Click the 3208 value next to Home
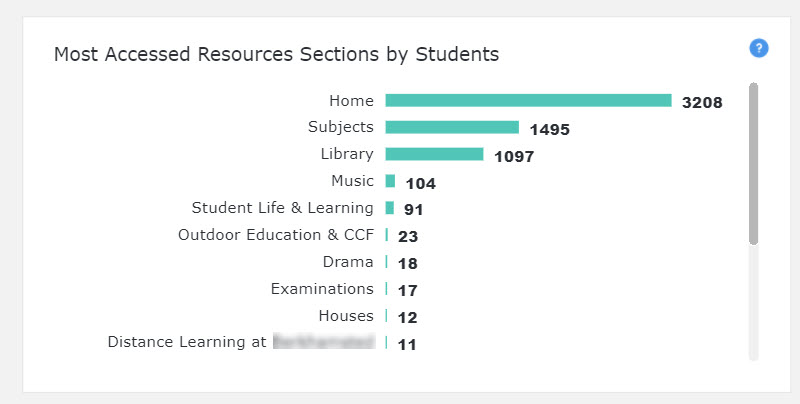The image size is (800, 404). (x=702, y=102)
